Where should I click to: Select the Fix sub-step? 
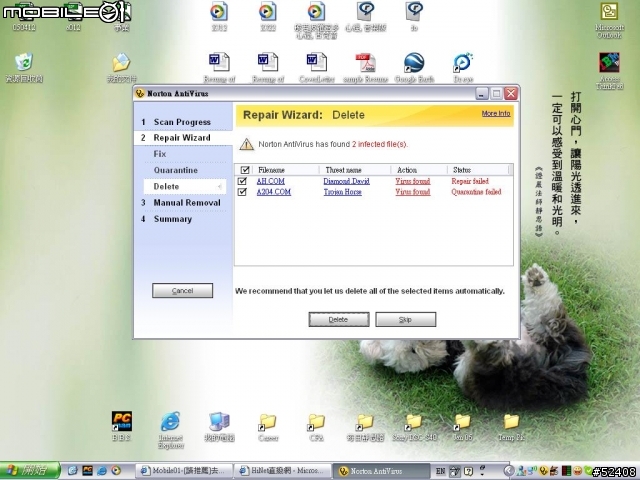160,154
